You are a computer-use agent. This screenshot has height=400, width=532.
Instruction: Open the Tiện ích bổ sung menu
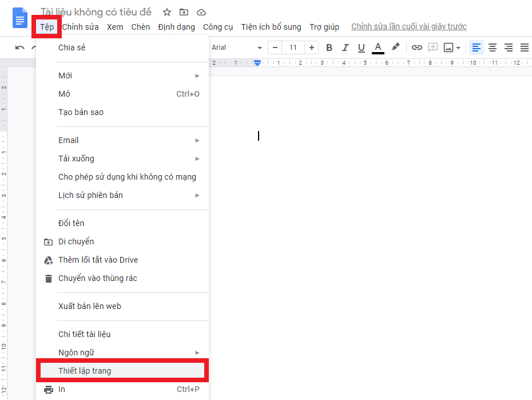tap(271, 27)
